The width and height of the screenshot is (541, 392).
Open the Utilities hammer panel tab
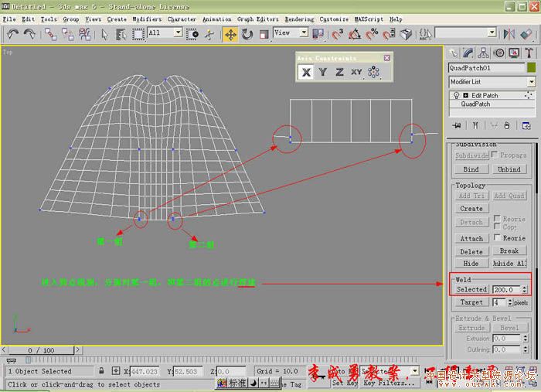click(529, 53)
